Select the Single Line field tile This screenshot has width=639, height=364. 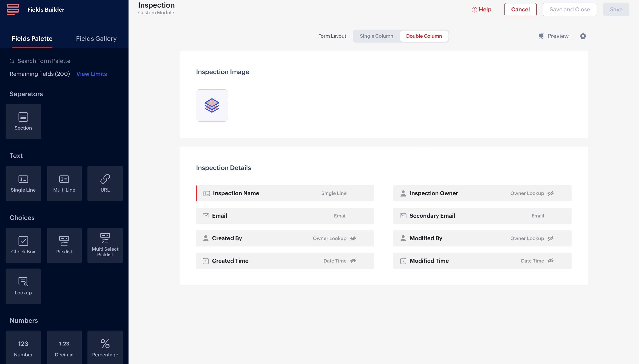click(23, 183)
